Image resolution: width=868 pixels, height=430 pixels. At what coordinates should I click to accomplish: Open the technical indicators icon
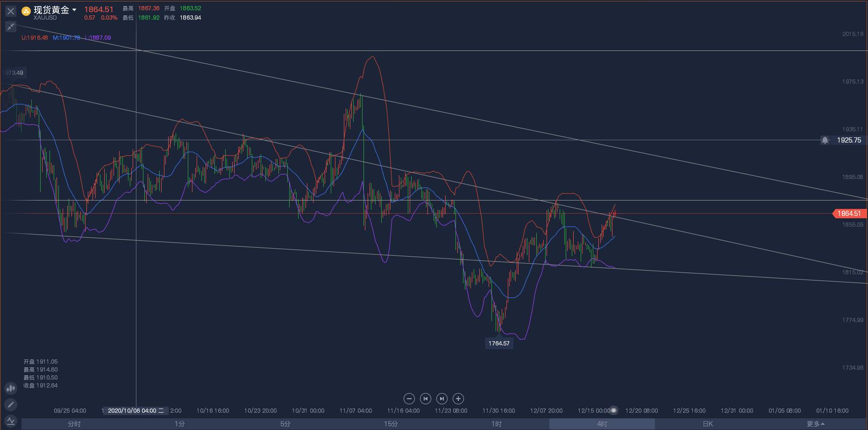click(10, 421)
